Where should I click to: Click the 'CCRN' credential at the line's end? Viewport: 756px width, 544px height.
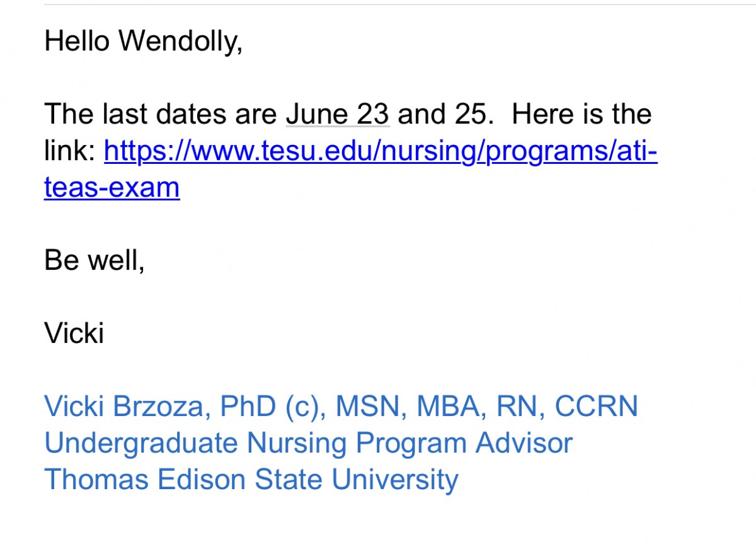(596, 407)
